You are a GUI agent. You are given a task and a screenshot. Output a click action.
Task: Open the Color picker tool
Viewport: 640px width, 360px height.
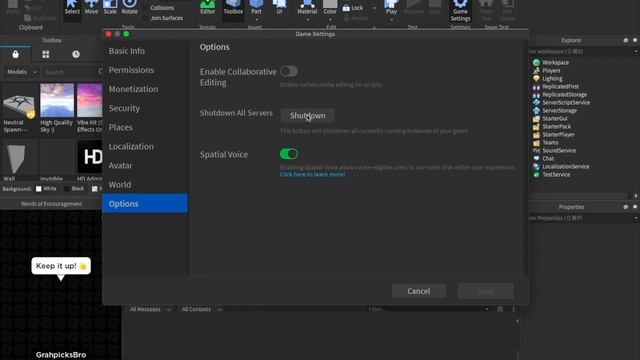click(330, 8)
